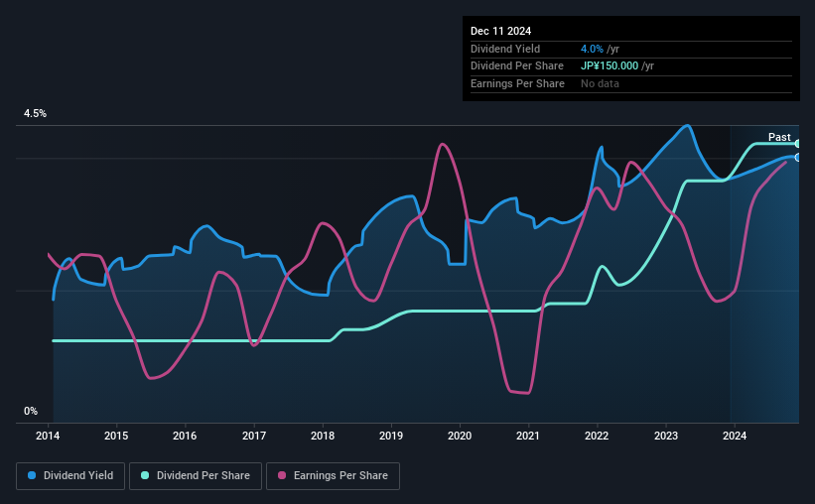Click the teal Dividend Per Share legend dot
The width and height of the screenshot is (815, 504).
pos(145,475)
